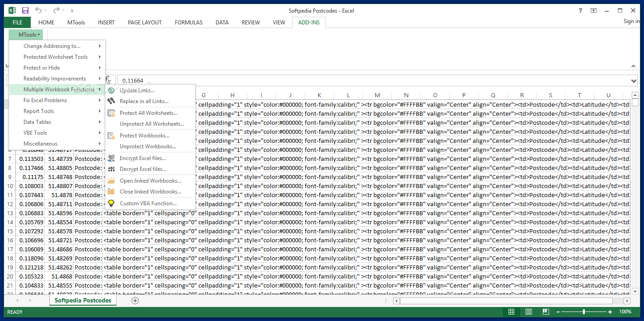The height and width of the screenshot is (321, 644).
Task: Expand Report Tools submenu
Action: click(x=57, y=111)
